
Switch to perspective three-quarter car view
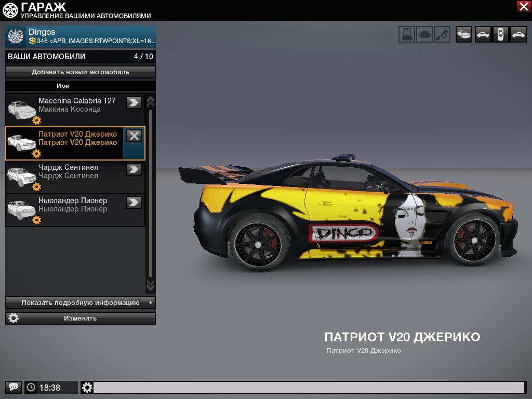(464, 34)
